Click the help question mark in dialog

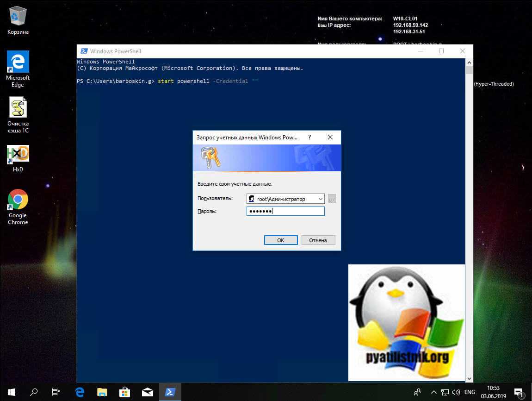click(309, 138)
